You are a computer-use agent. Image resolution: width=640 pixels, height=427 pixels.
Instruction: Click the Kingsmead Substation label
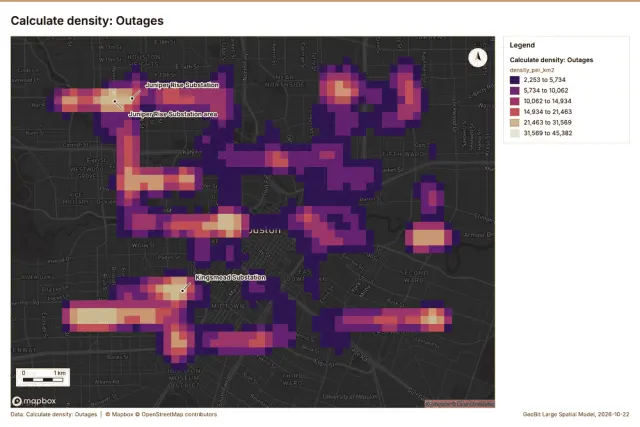pyautogui.click(x=230, y=278)
